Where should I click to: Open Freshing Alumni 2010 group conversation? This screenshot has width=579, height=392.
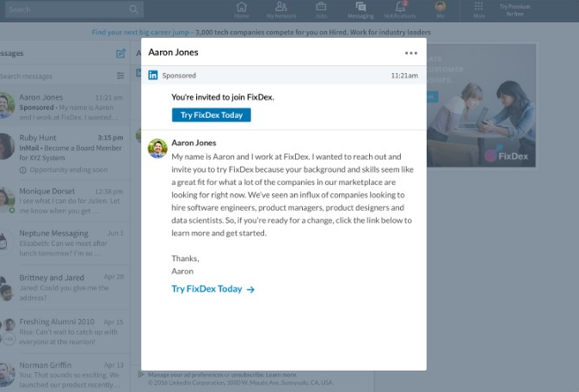[65, 332]
